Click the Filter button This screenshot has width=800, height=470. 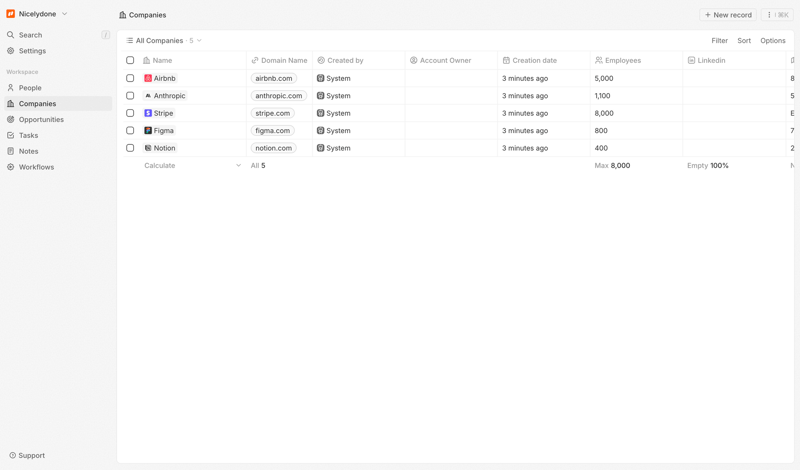pyautogui.click(x=719, y=40)
